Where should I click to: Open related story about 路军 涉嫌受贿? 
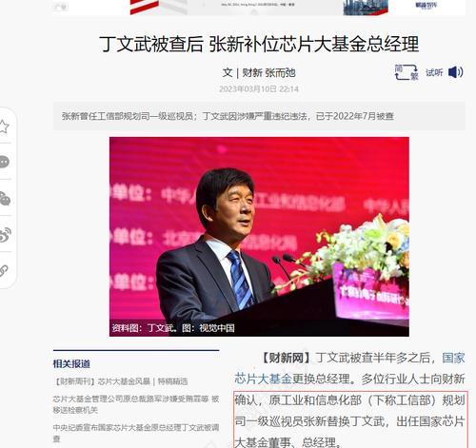(136, 404)
